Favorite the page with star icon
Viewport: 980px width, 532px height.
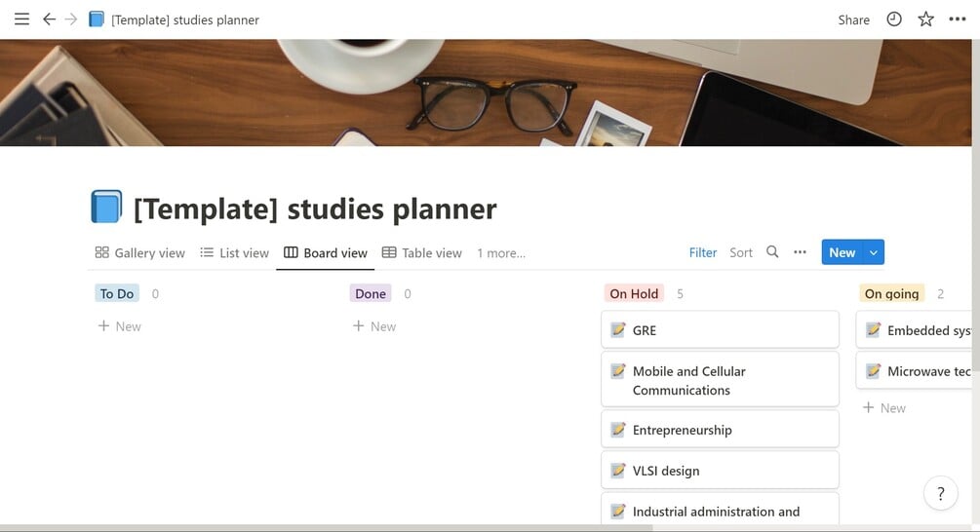pyautogui.click(x=925, y=19)
